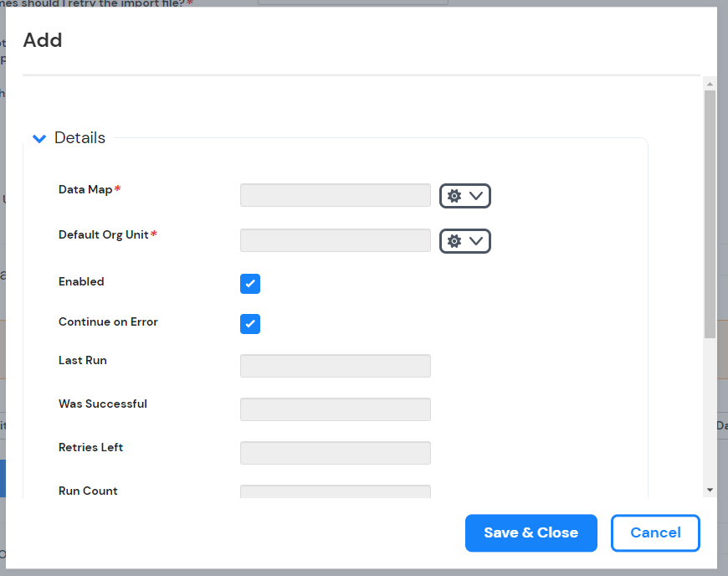The image size is (728, 576).
Task: Click the gear icon beside Default Org Unit
Action: coord(454,240)
